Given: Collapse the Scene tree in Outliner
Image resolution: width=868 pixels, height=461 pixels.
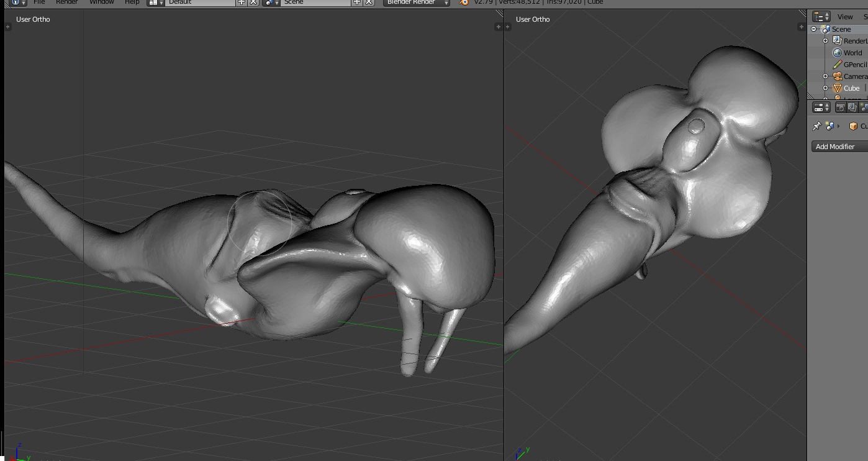Looking at the screenshot, I should coord(813,29).
